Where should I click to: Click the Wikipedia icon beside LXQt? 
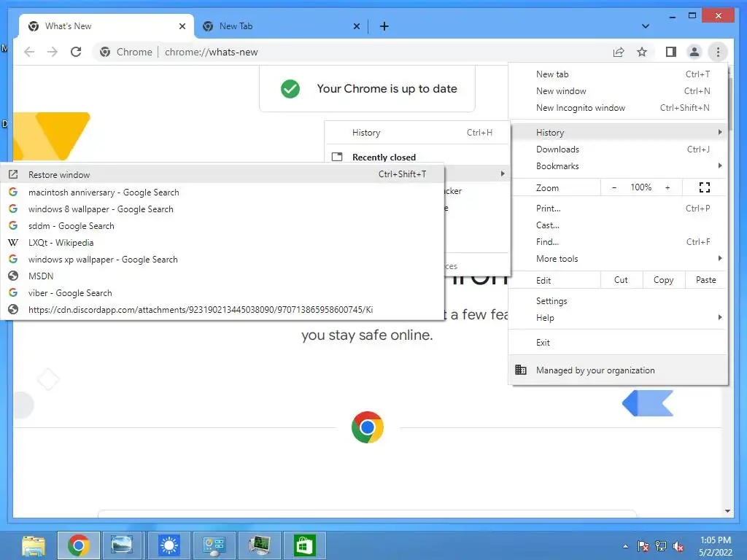point(13,242)
